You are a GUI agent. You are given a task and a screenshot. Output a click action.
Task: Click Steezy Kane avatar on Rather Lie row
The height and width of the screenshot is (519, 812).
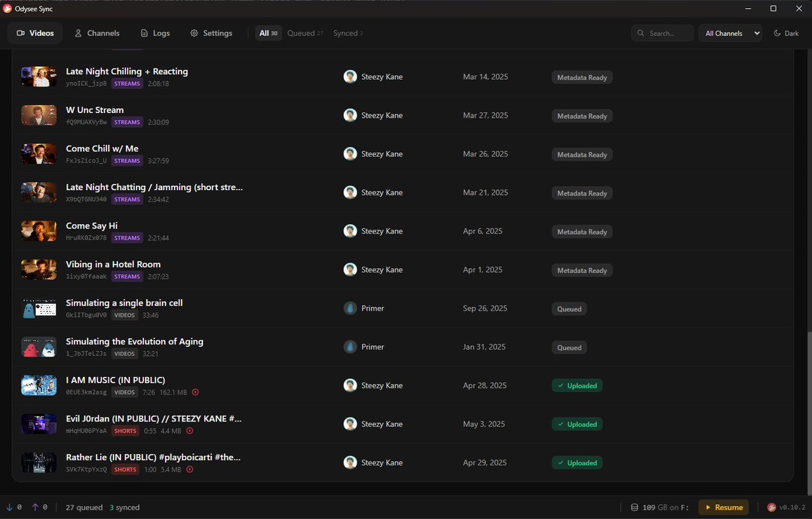click(x=350, y=462)
